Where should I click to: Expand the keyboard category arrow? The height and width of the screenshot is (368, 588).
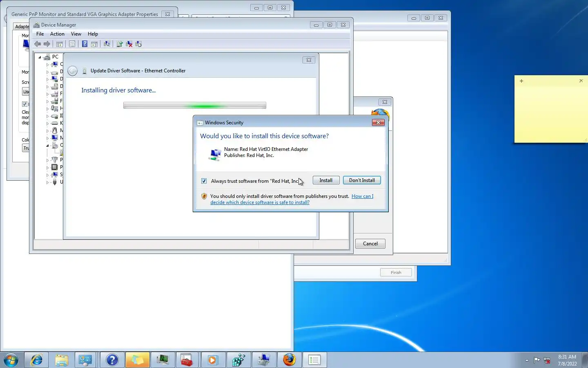click(47, 123)
